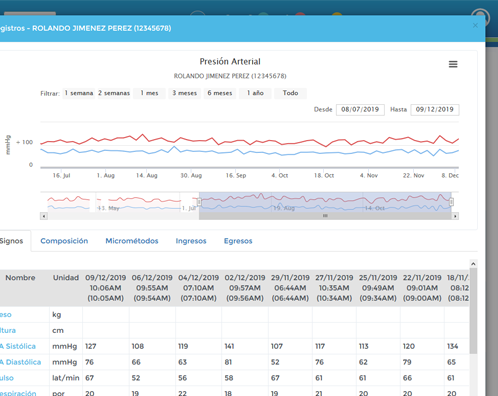Click the table vertical scrollbar thumb

[x=473, y=311]
